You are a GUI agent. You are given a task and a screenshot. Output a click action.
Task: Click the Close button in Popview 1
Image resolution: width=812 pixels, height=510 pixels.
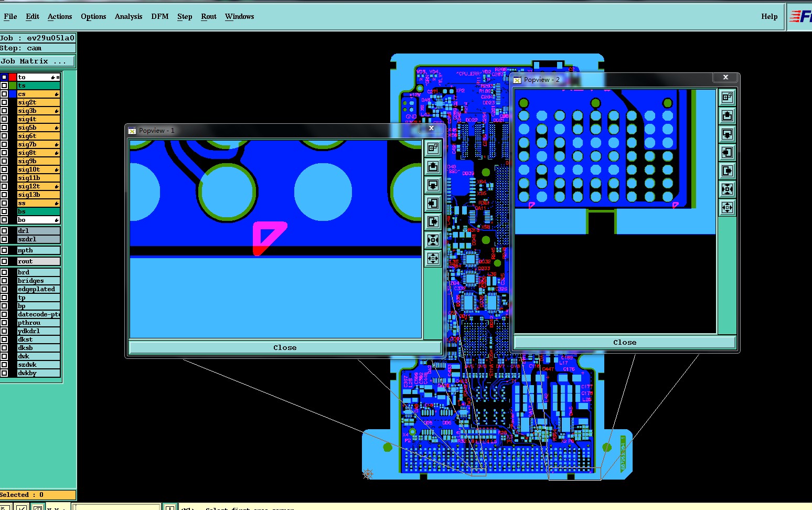pos(285,347)
